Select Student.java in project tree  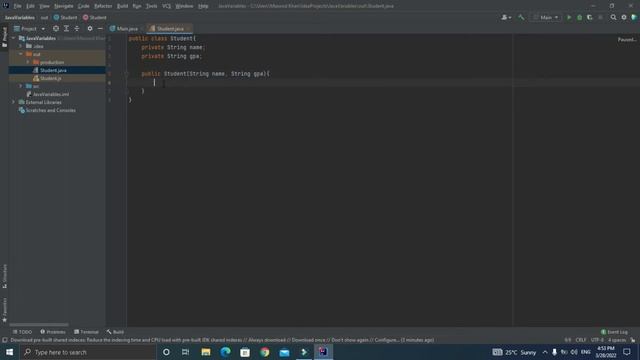click(x=53, y=70)
